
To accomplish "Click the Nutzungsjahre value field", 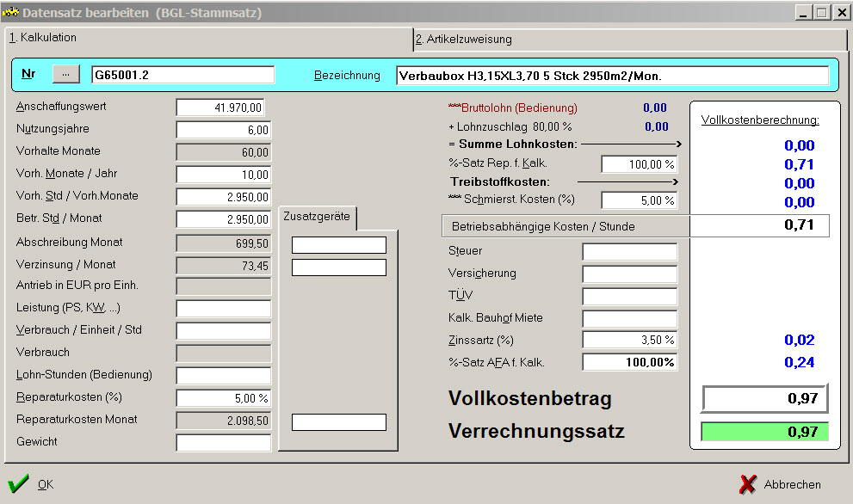I will click(x=222, y=130).
